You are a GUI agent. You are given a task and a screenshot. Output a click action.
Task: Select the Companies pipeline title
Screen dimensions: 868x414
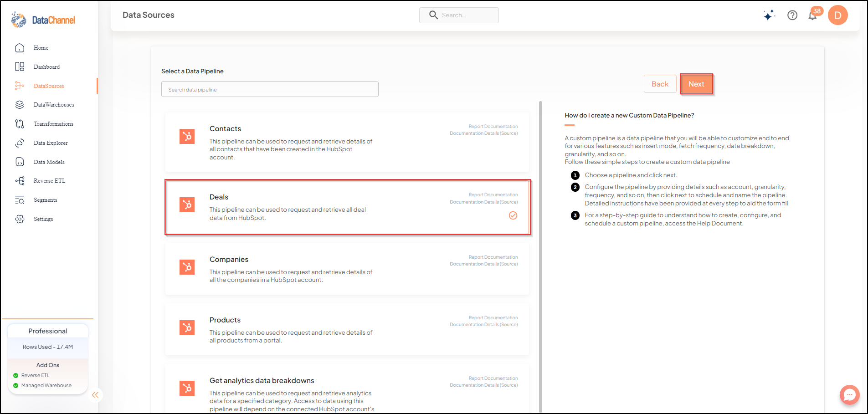tap(229, 260)
